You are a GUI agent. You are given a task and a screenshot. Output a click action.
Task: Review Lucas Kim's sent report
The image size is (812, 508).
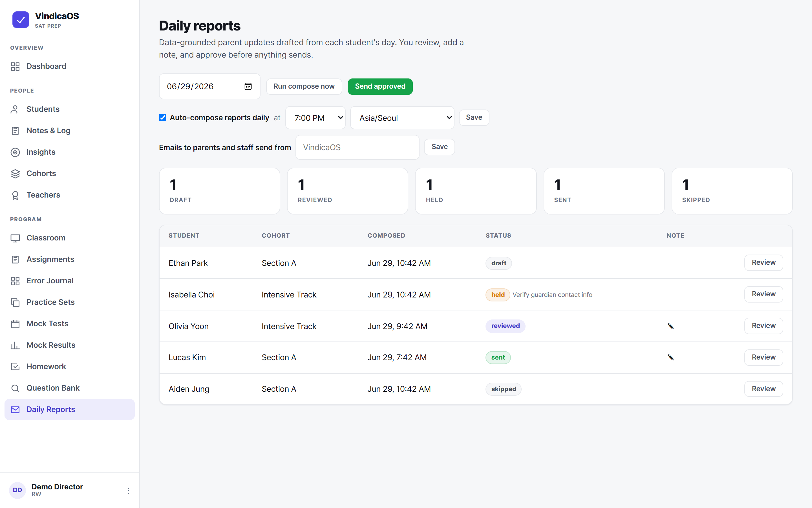[x=764, y=357]
